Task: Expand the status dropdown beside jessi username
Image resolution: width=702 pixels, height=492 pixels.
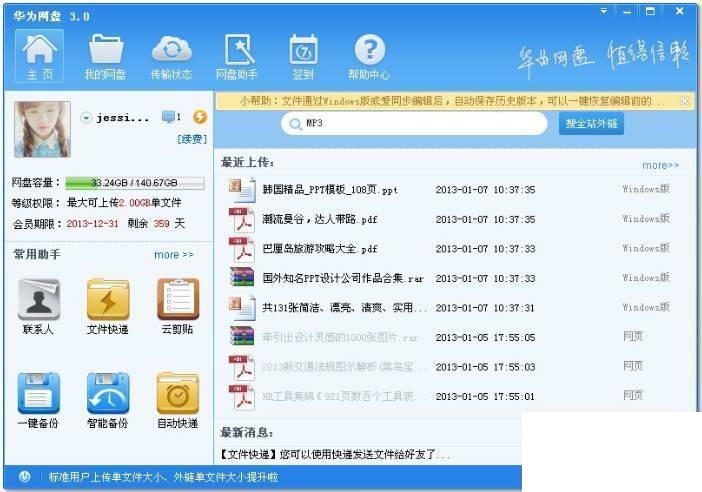Action: pyautogui.click(x=86, y=118)
